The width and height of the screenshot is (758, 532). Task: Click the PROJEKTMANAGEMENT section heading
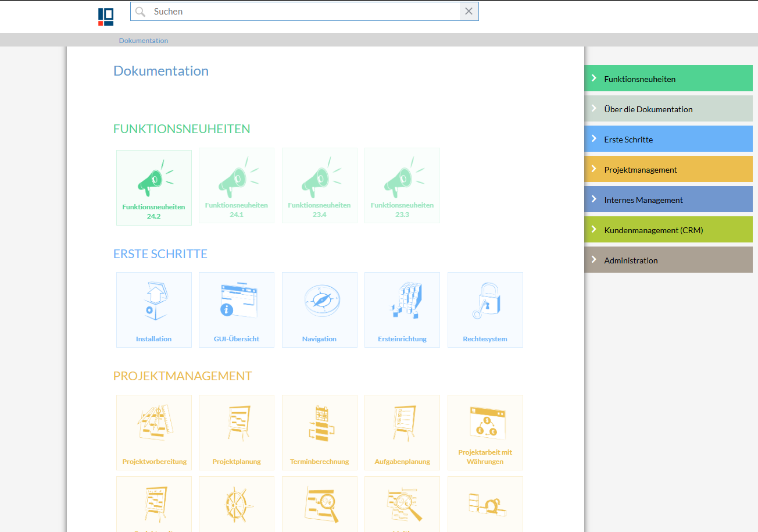tap(183, 376)
